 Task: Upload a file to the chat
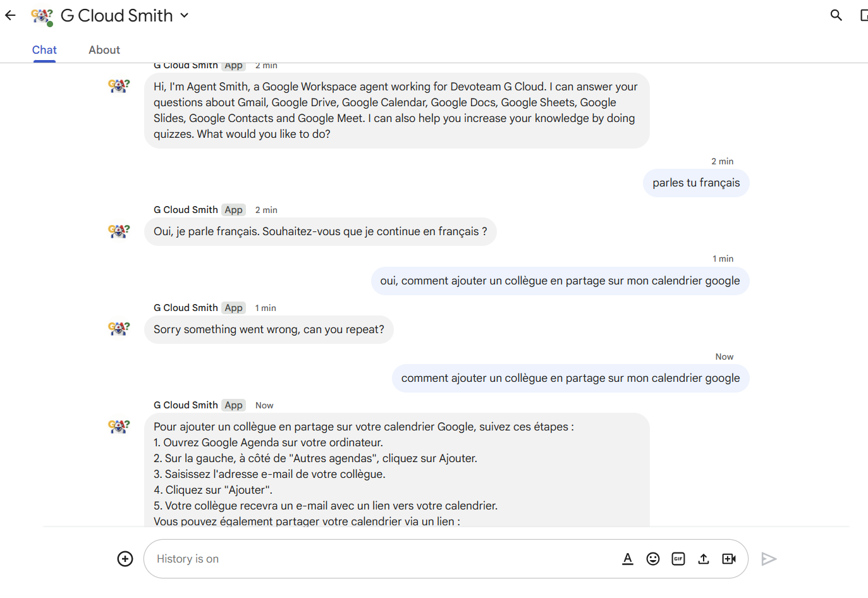pos(704,559)
